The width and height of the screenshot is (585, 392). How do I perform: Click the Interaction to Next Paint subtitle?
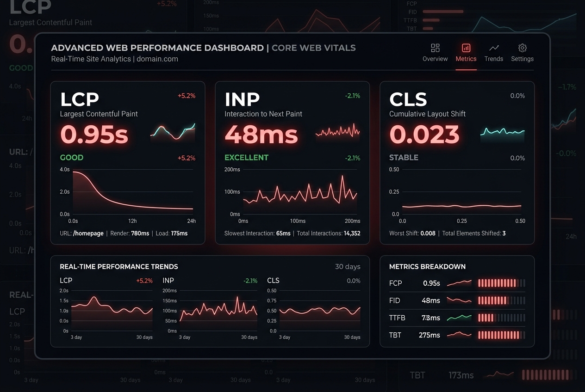263,114
